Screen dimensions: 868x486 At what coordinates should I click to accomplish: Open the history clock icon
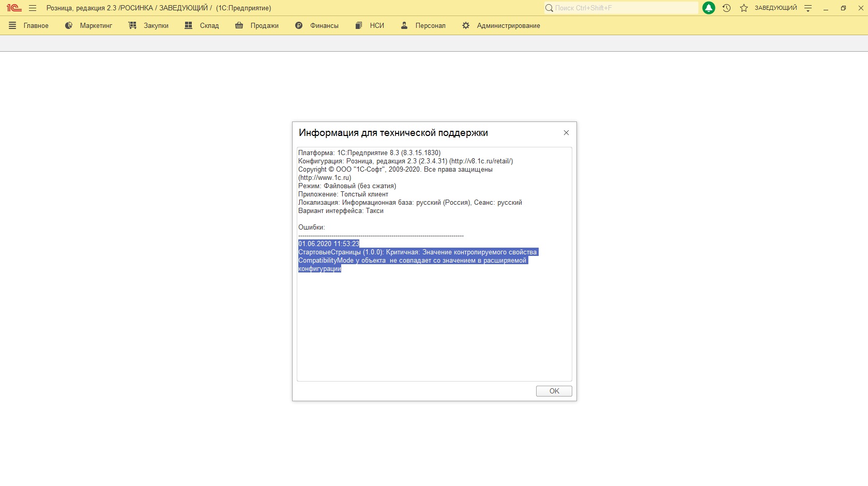click(726, 8)
